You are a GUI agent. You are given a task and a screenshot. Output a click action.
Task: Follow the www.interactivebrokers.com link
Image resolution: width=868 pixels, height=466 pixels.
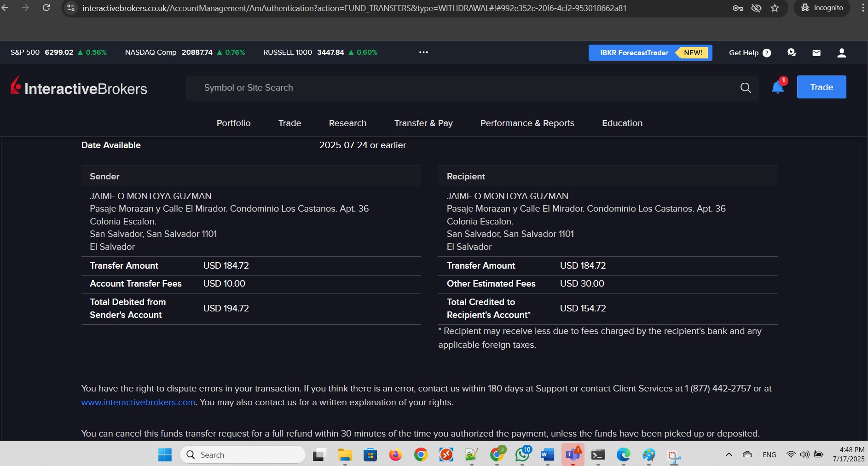click(138, 403)
